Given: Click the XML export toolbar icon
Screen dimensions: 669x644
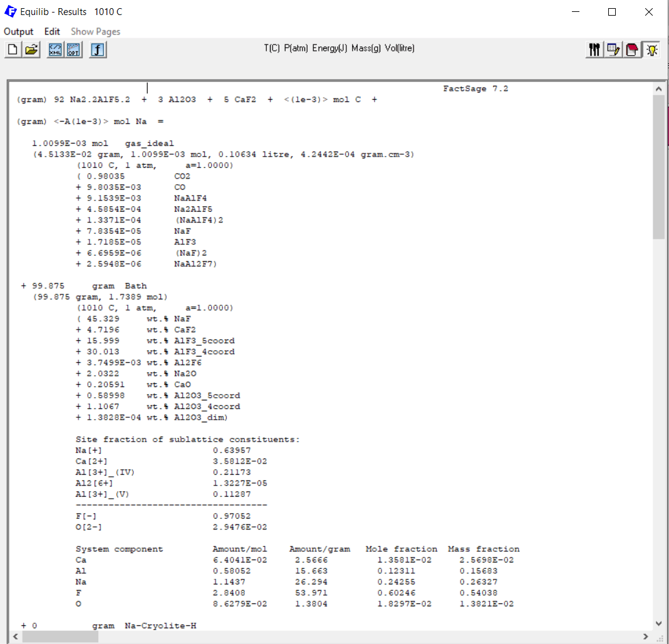Looking at the screenshot, I should [56, 50].
